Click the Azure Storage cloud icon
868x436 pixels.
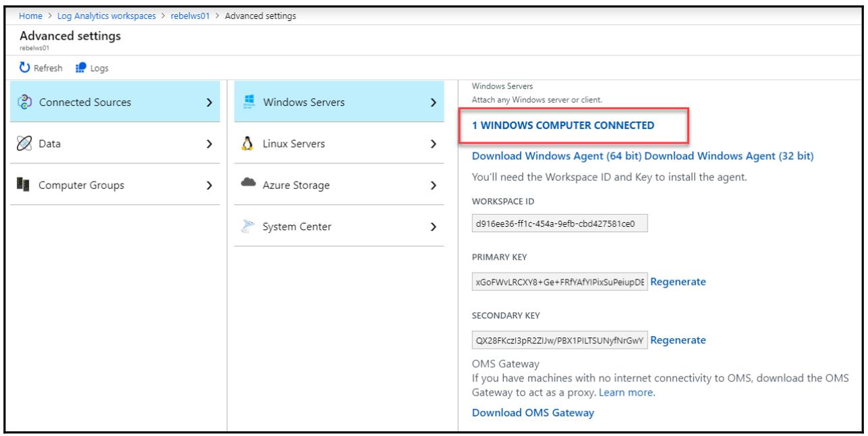click(x=248, y=185)
